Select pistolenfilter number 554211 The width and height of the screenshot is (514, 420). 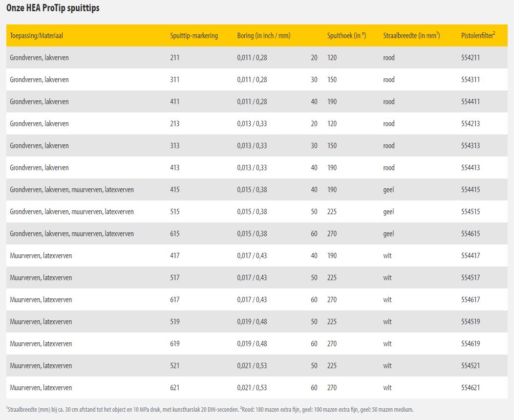pyautogui.click(x=470, y=58)
